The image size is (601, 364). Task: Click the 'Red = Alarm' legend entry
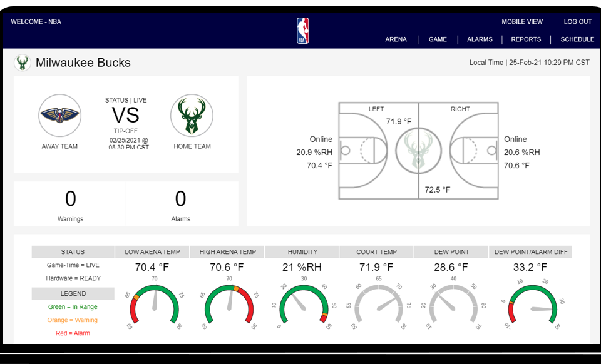coord(73,333)
